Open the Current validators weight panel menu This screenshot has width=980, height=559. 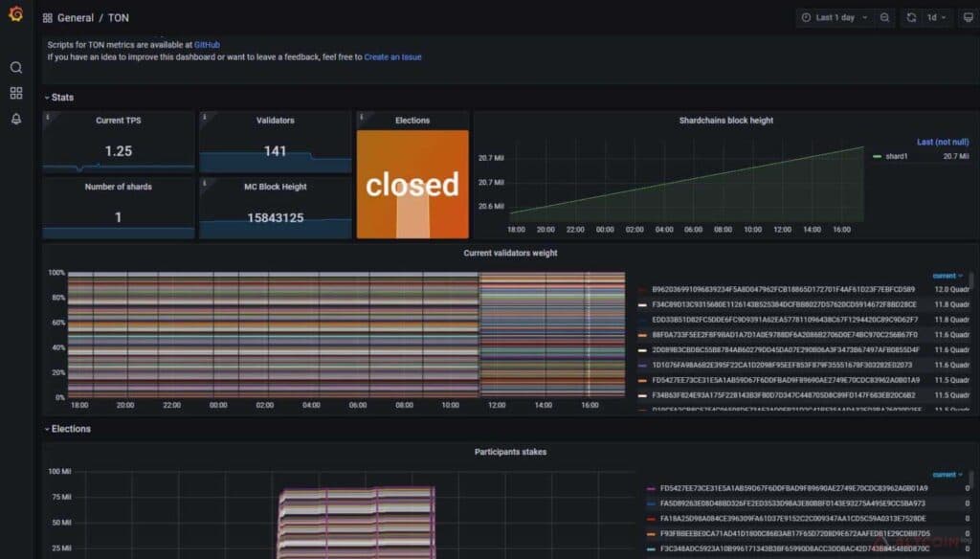[x=510, y=253]
